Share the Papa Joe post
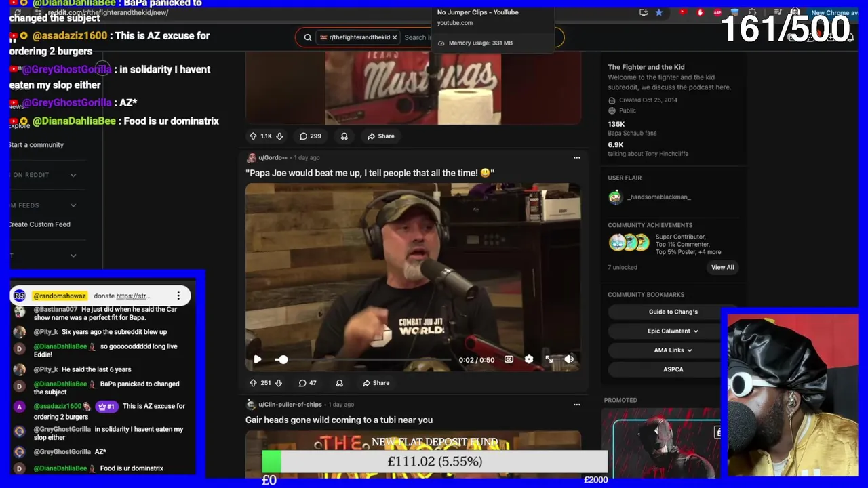The width and height of the screenshot is (868, 488). pyautogui.click(x=376, y=383)
